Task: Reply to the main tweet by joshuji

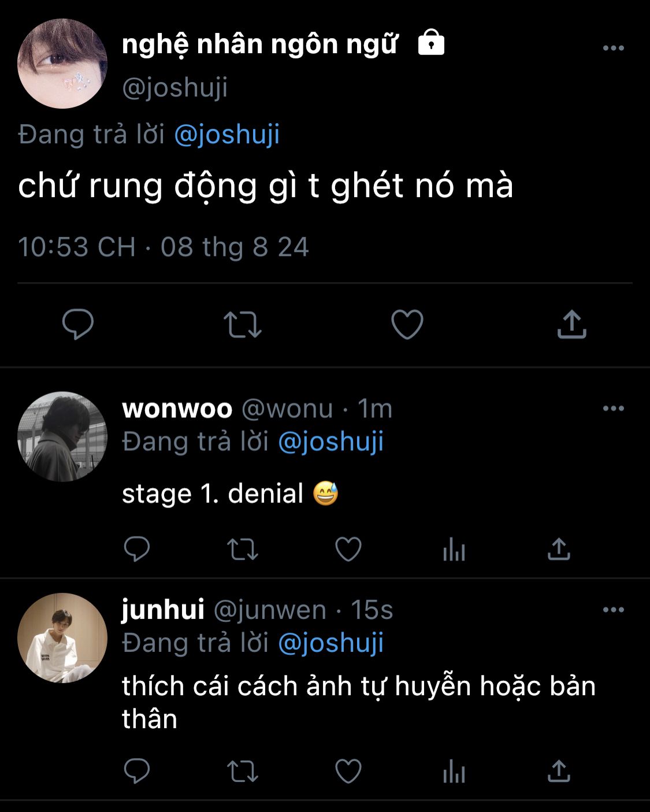Action: 78,324
